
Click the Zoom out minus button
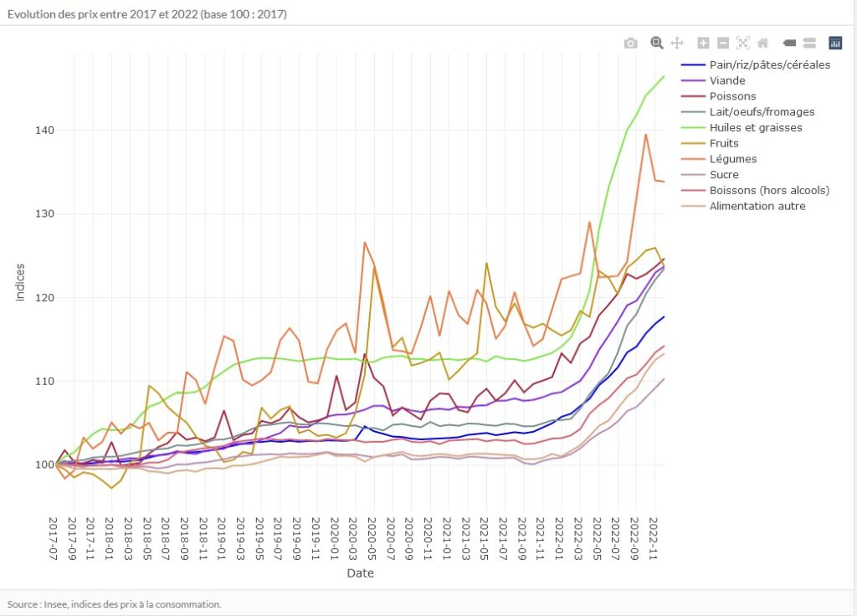tap(723, 43)
